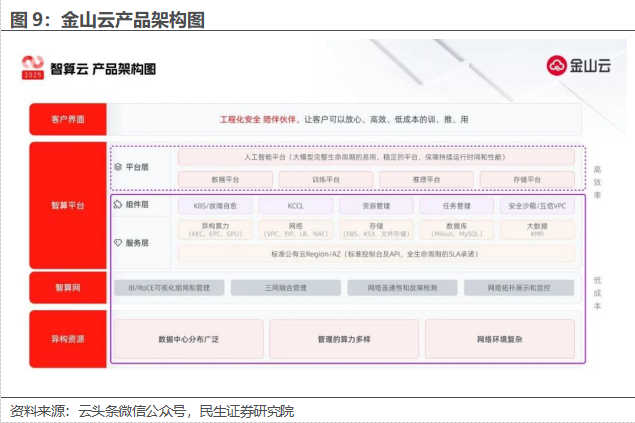635x423 pixels.
Task: Click the 管理的算力多样 card
Action: pyautogui.click(x=344, y=339)
